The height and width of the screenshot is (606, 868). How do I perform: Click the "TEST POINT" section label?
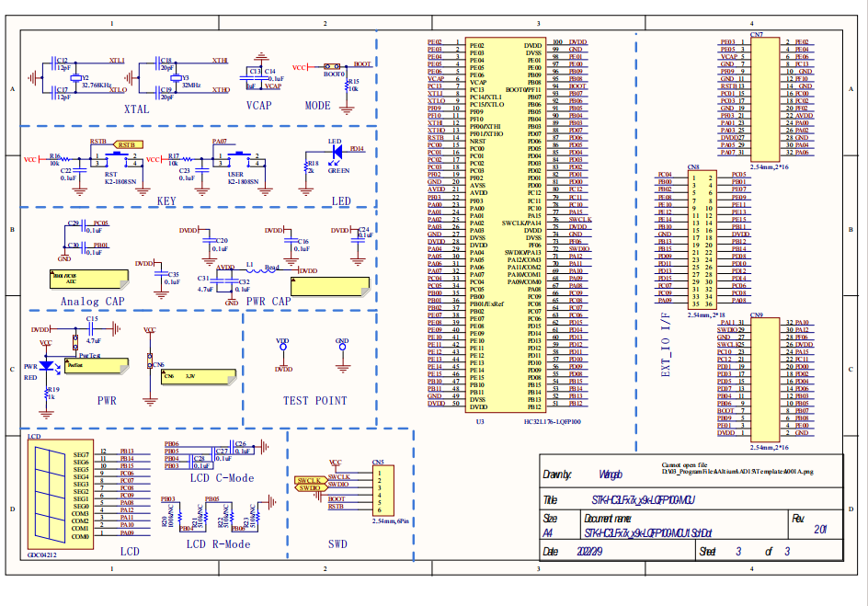point(315,401)
